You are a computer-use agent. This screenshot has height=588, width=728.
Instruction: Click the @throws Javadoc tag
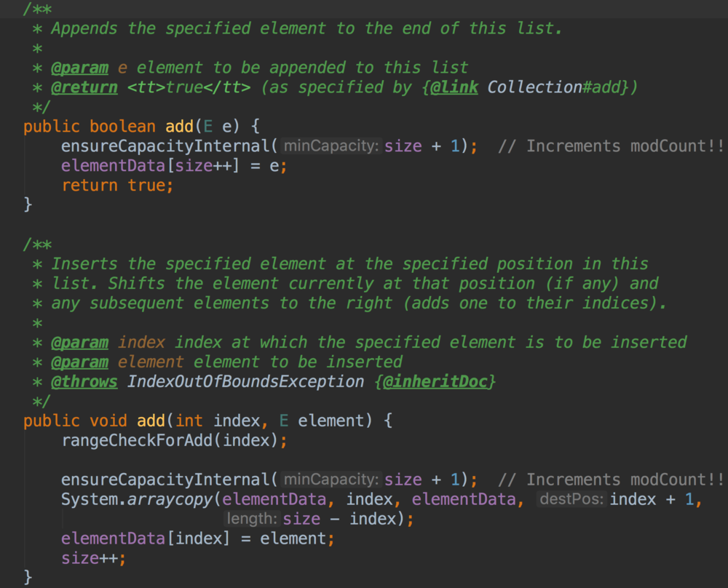click(x=84, y=381)
